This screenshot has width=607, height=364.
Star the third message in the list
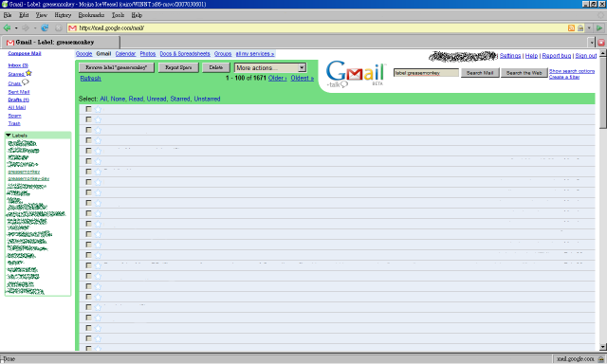pyautogui.click(x=98, y=130)
